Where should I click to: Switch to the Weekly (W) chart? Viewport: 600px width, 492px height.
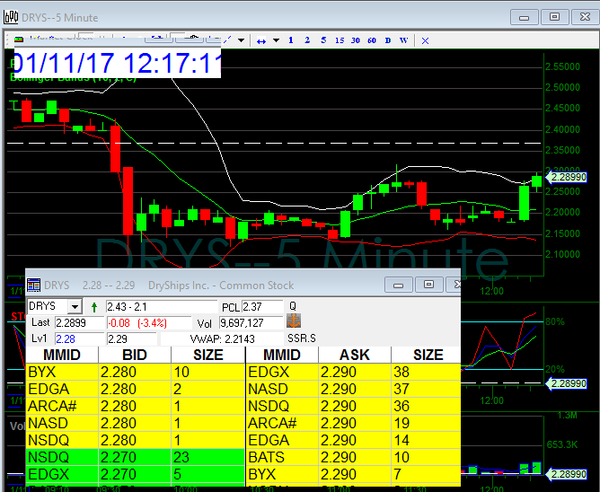403,40
